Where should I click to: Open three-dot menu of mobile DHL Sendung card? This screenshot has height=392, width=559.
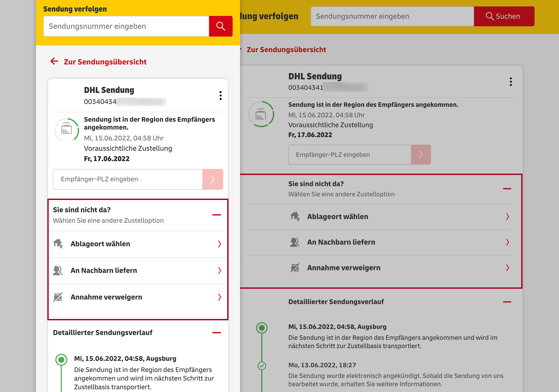click(220, 95)
